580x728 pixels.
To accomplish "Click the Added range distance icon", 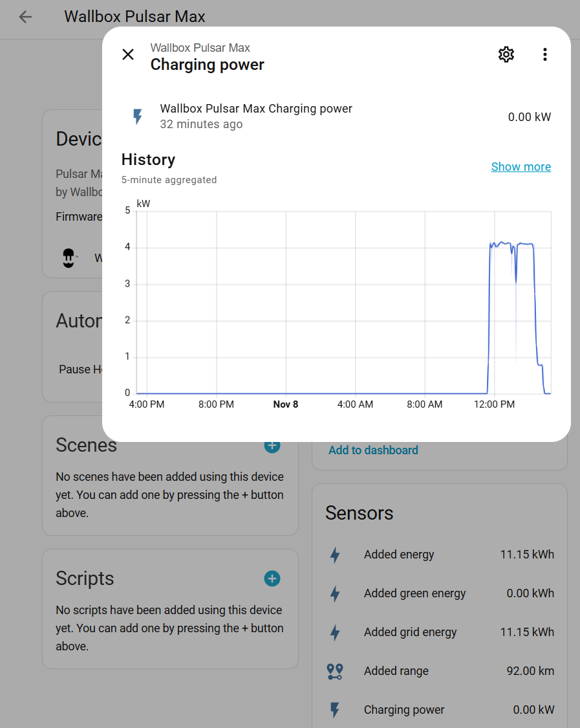I will click(335, 672).
